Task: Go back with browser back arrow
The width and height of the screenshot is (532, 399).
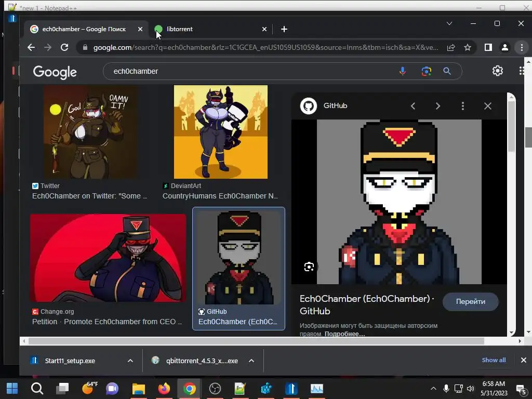Action: pyautogui.click(x=31, y=47)
